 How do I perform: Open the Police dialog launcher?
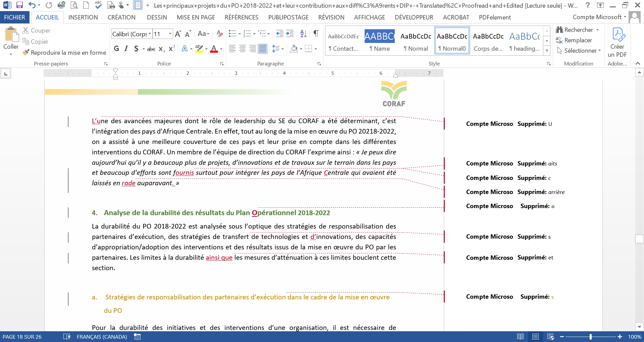[222, 64]
